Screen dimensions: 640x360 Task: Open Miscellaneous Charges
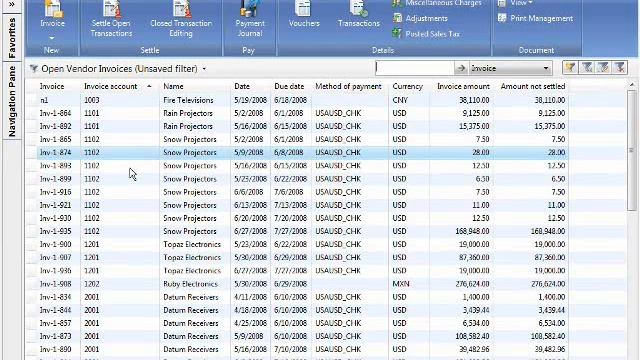(437, 3)
